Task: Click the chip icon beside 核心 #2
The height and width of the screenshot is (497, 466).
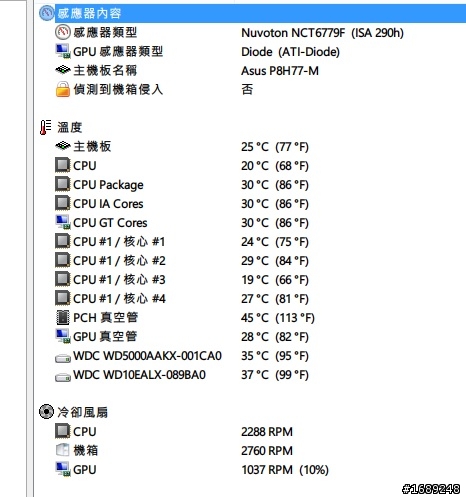Action: point(63,260)
